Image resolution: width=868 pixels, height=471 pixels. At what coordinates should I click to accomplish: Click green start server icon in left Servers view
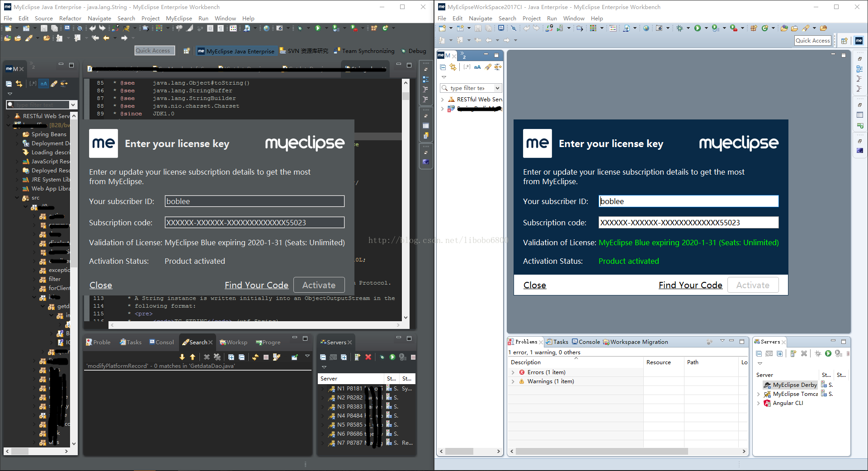click(x=392, y=357)
